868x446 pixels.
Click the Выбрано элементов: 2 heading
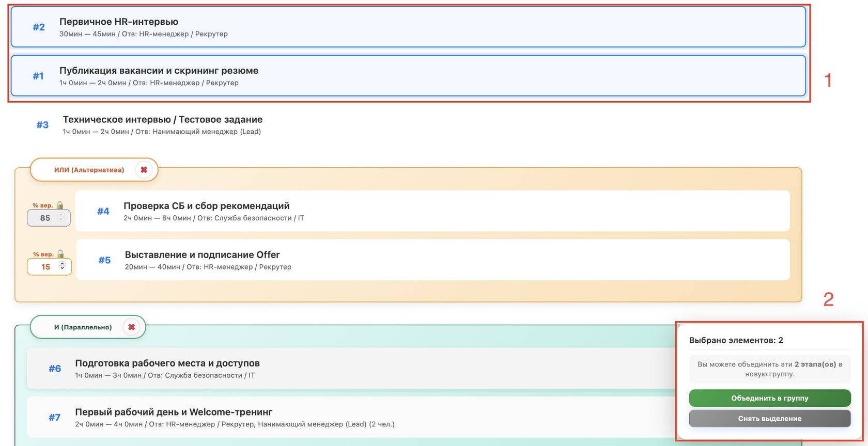(x=736, y=340)
